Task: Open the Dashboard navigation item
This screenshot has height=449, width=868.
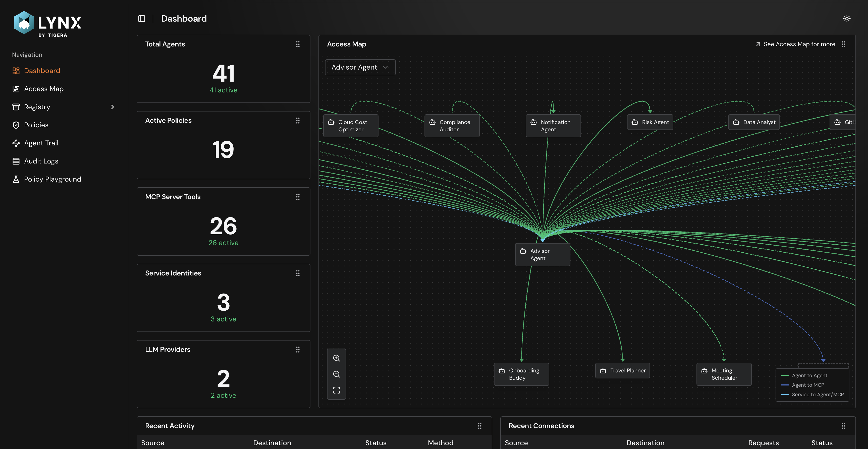Action: (x=42, y=71)
